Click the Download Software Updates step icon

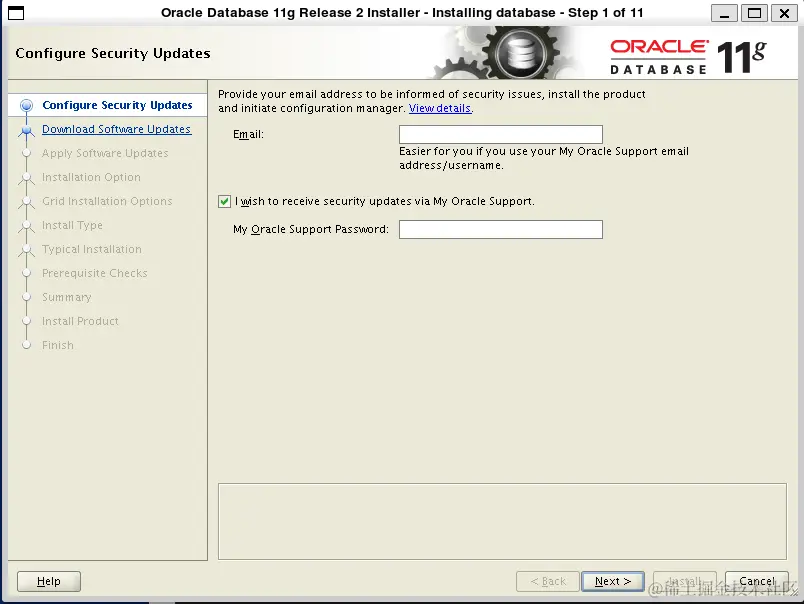coord(26,129)
